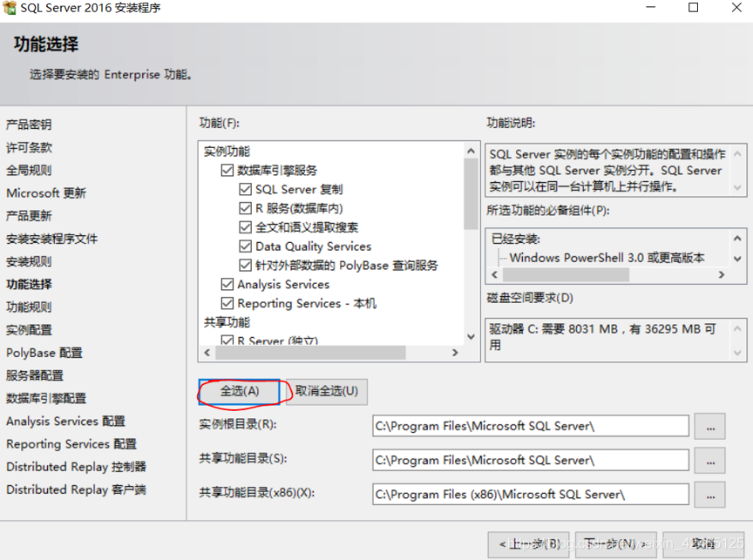
Task: Browse for 共享功能目录(S) with its ... button
Action: click(709, 460)
